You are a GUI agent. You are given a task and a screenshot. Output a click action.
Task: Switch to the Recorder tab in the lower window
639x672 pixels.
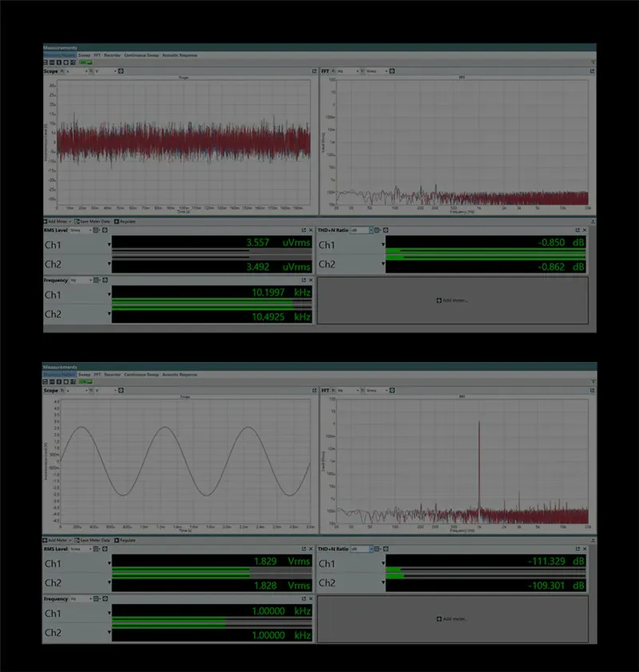112,375
